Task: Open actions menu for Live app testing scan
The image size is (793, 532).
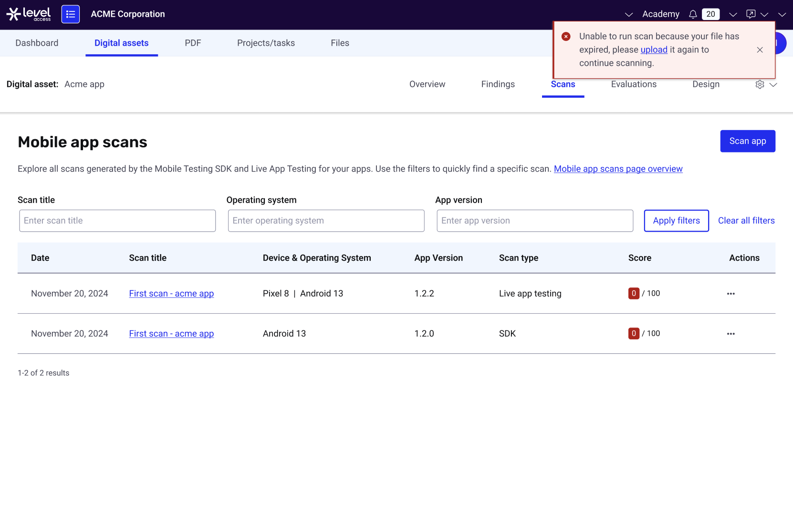Action: [730, 294]
